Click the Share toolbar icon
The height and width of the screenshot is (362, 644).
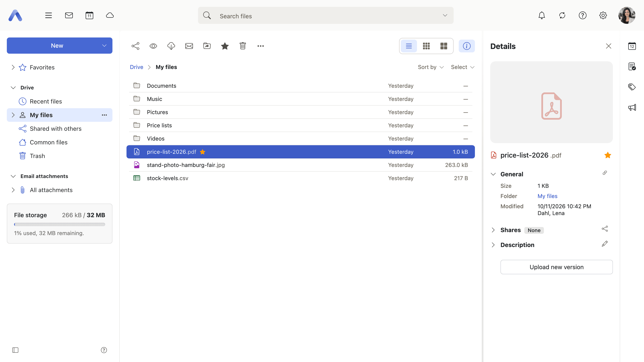[x=135, y=46]
